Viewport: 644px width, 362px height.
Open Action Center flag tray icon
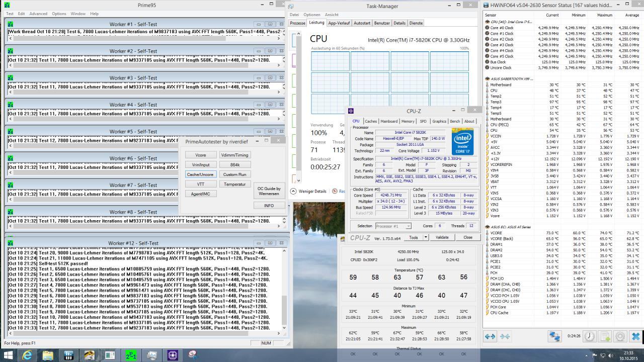(x=593, y=355)
